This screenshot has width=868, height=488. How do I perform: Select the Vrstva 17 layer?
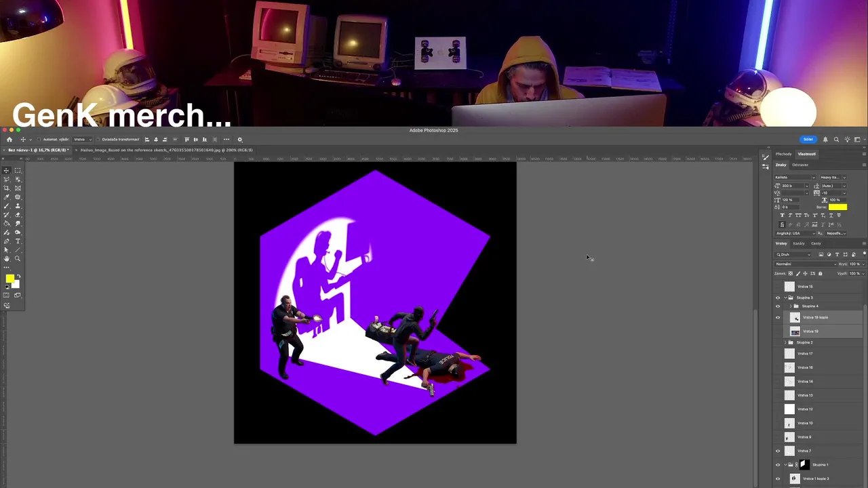click(819, 354)
